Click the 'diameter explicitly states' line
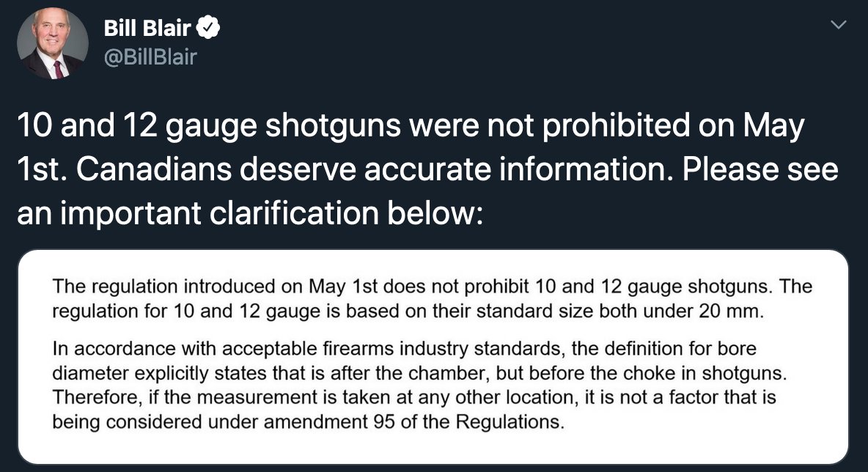Image resolution: width=868 pixels, height=472 pixels. tap(419, 373)
